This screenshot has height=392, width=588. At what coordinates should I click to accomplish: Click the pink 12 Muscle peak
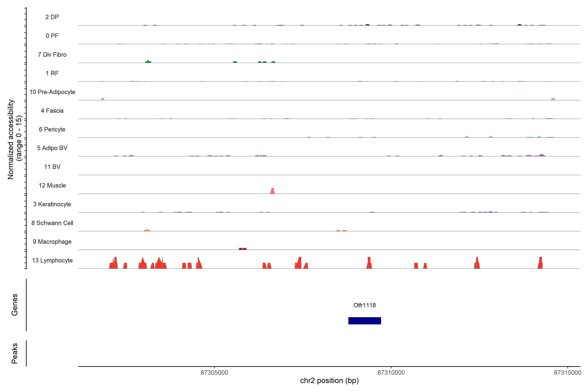pyautogui.click(x=272, y=191)
